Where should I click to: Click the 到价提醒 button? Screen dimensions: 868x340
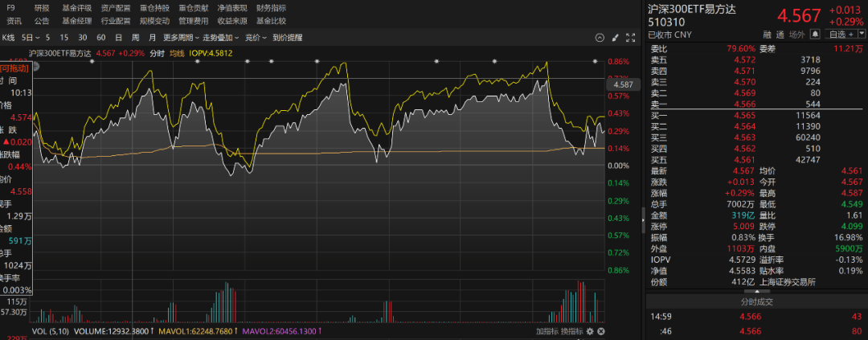(x=288, y=38)
